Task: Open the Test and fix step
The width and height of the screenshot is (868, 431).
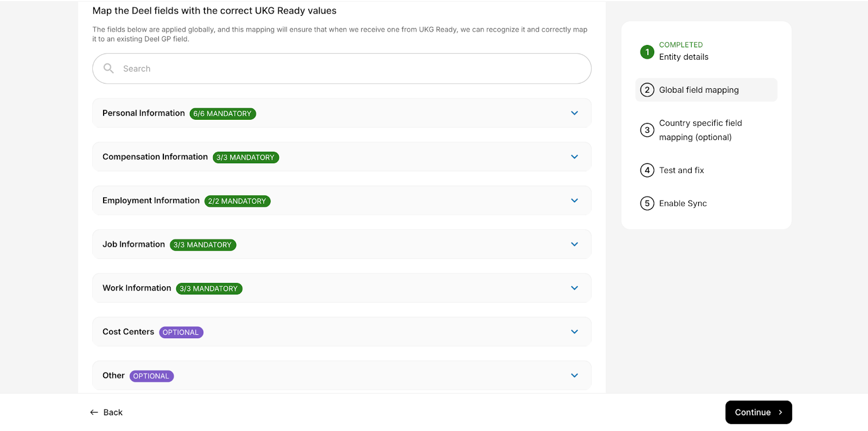Action: click(681, 170)
